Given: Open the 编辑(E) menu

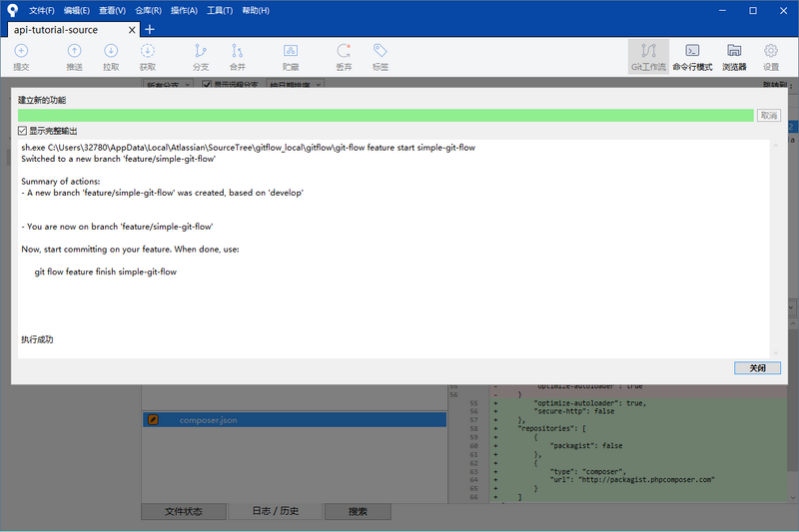Looking at the screenshot, I should point(77,10).
